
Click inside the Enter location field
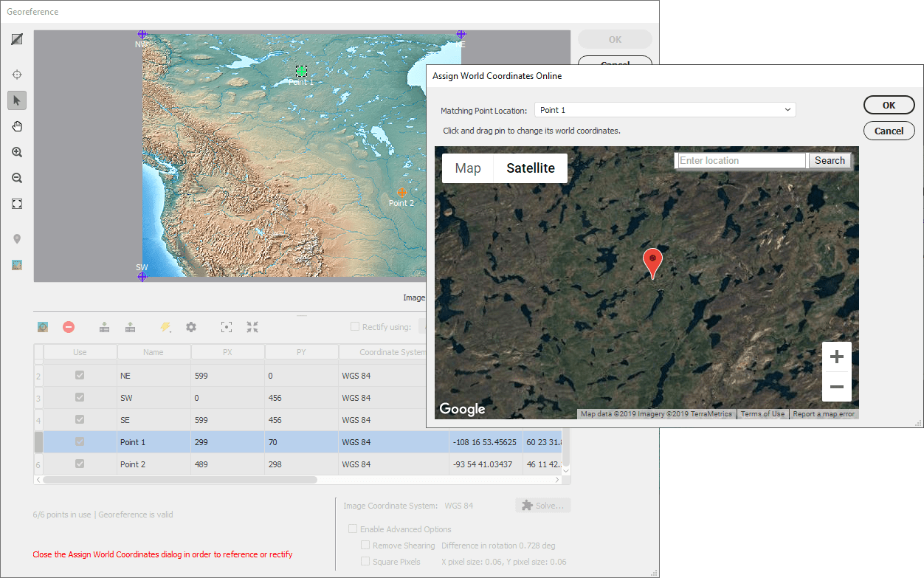coord(740,160)
